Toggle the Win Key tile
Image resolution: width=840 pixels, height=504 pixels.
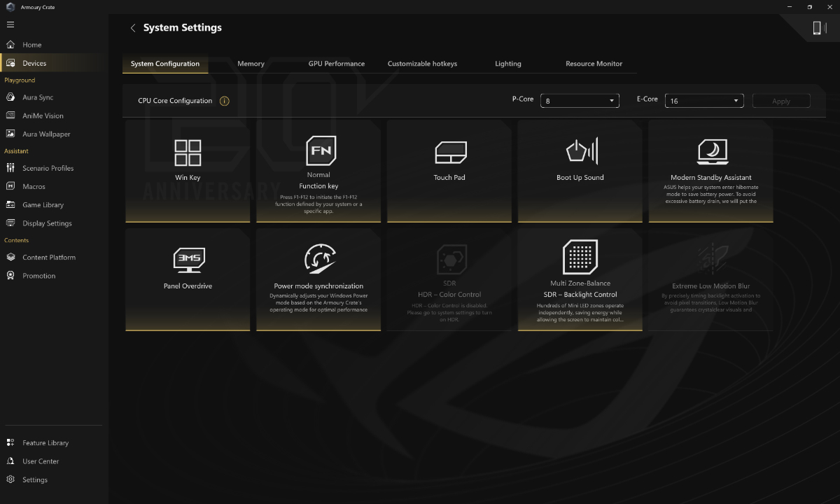click(188, 171)
